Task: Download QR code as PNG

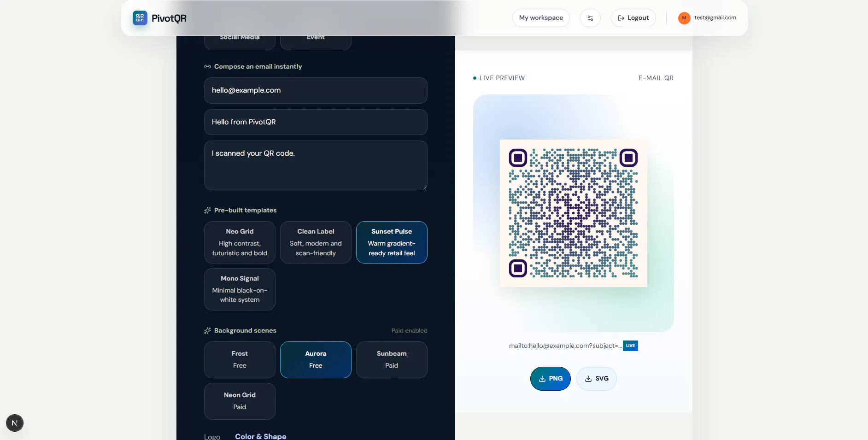Action: pos(551,379)
